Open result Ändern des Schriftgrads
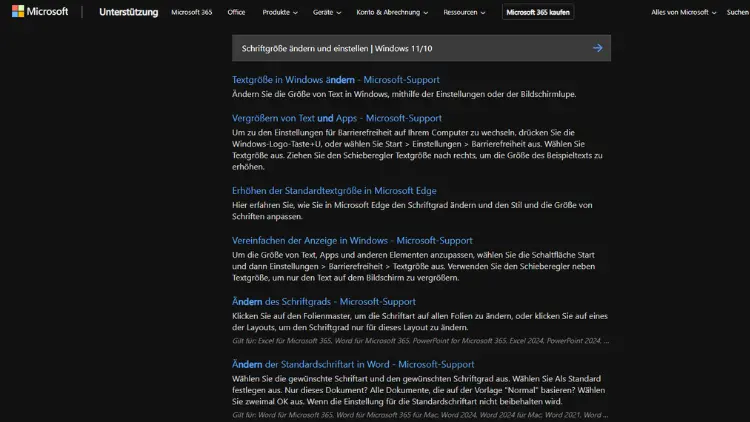This screenshot has width=750, height=422. click(x=324, y=301)
